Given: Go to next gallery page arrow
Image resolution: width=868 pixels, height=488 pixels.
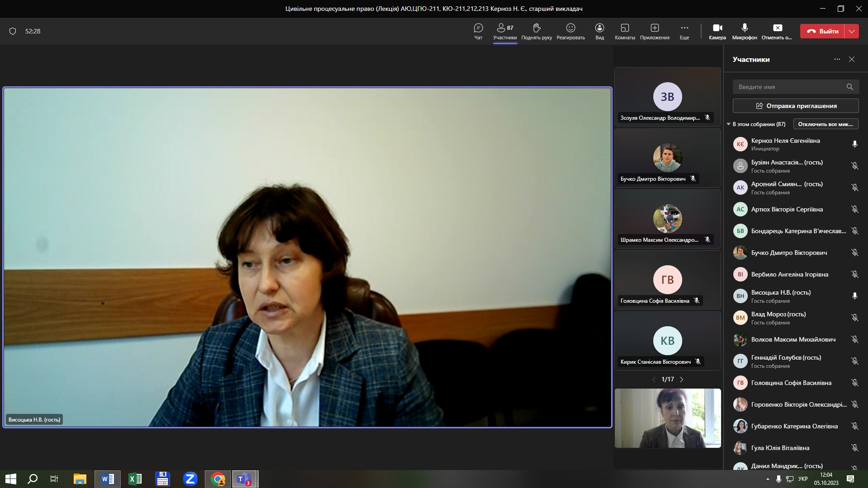Looking at the screenshot, I should (x=682, y=380).
